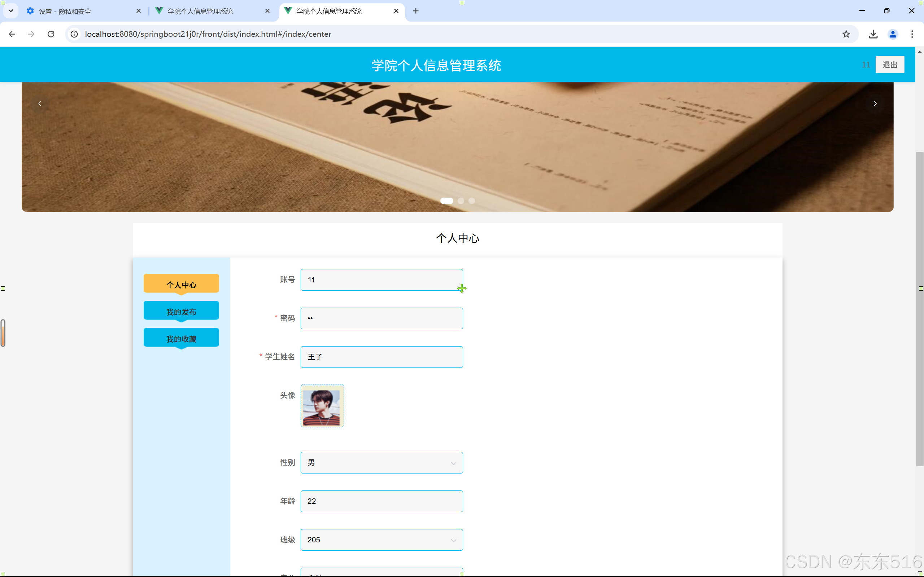Bookmark this page with star icon
Screen dimensions: 924x577
point(846,34)
